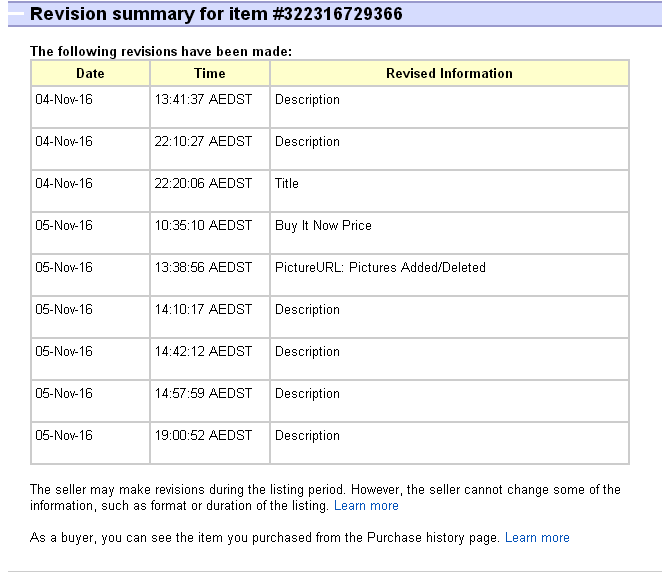This screenshot has width=662, height=572.
Task: Click the 19:00:52 AEDST time cell
Action: coord(203,436)
